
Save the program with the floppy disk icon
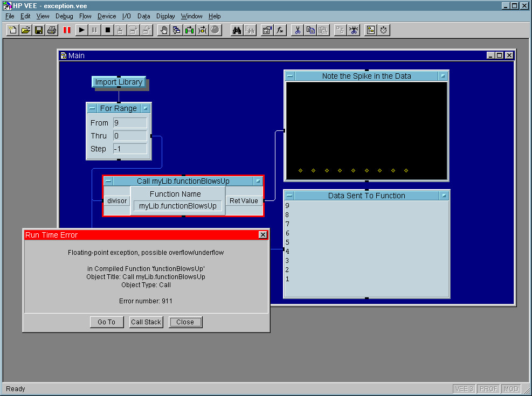click(x=39, y=30)
